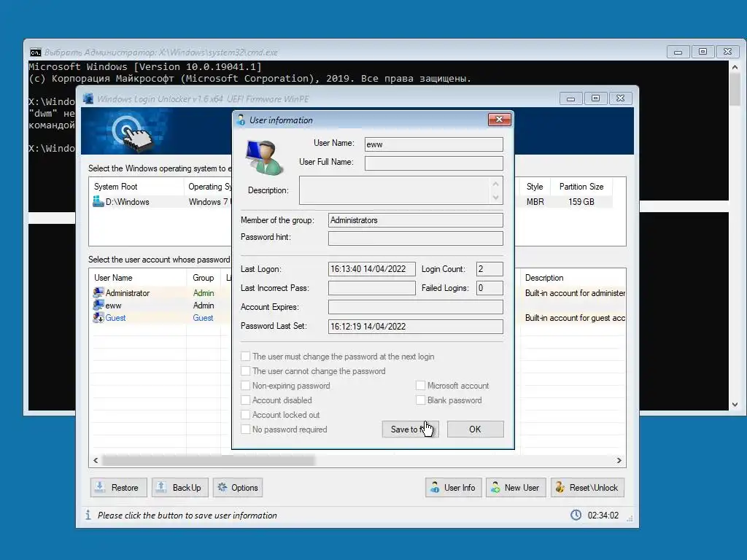Viewport: 747px width, 560px height.
Task: Click the User Full Name field
Action: (x=433, y=163)
